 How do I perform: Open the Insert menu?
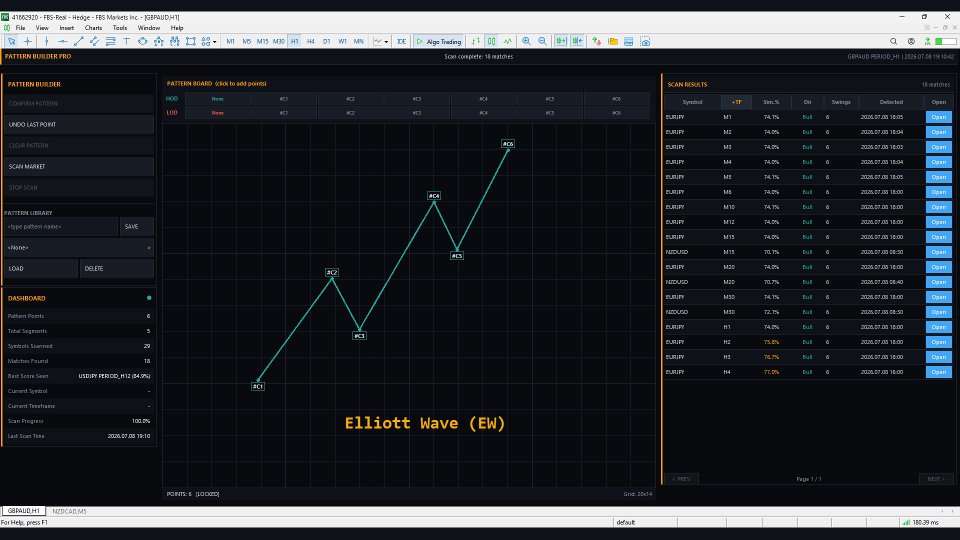[x=67, y=28]
